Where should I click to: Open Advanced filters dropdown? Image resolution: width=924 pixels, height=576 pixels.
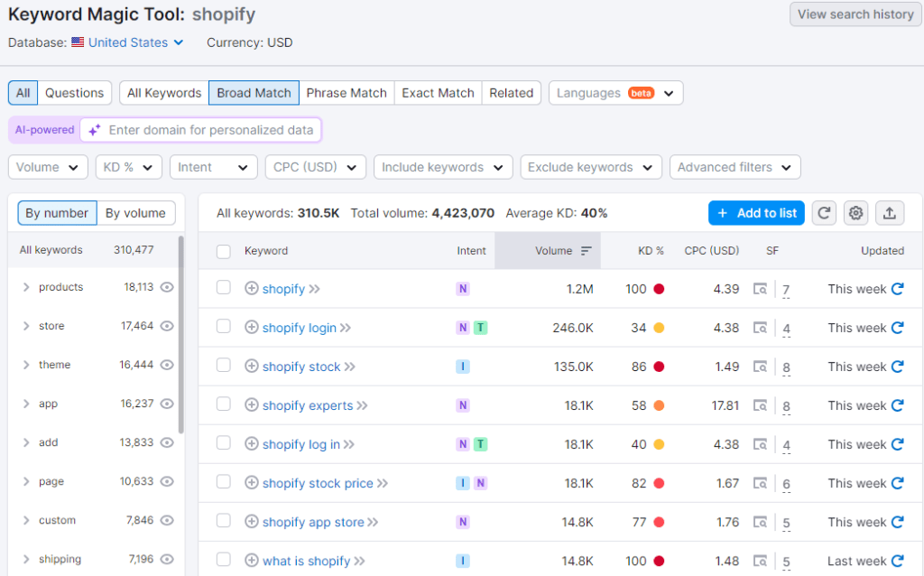(735, 167)
